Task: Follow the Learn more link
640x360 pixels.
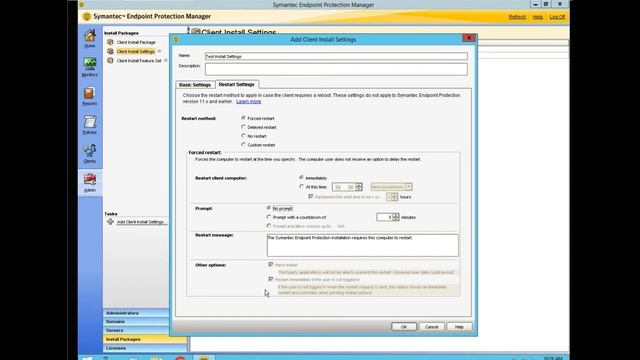Action: pyautogui.click(x=249, y=101)
